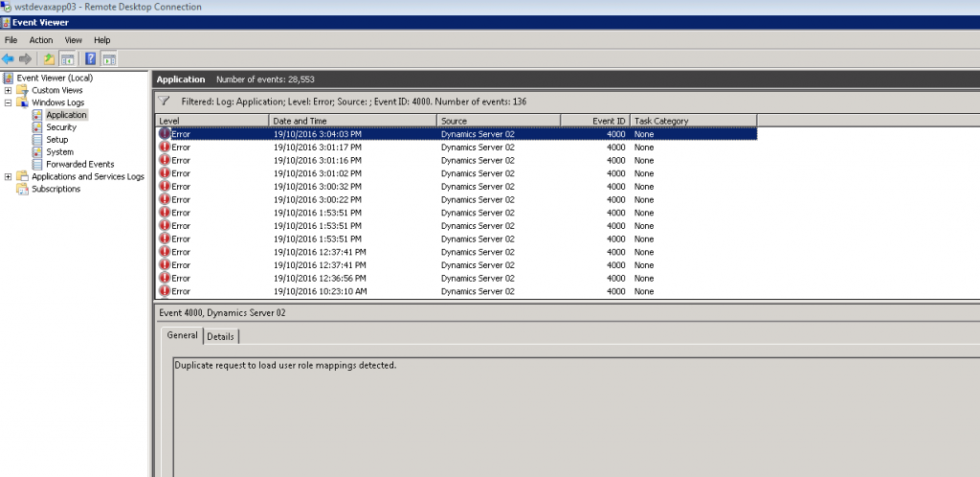Open the Action menu
Screen dimensions: 980x477
click(41, 40)
